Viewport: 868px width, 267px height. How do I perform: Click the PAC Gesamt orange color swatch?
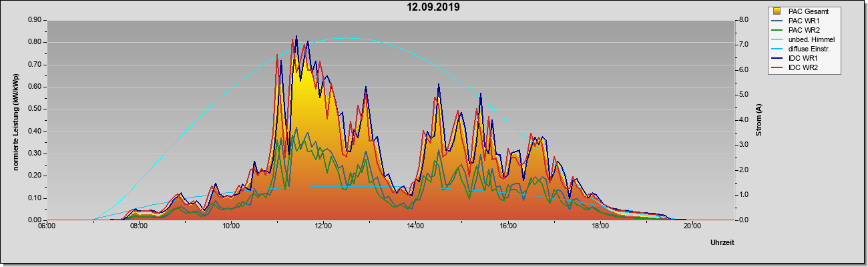pyautogui.click(x=778, y=11)
